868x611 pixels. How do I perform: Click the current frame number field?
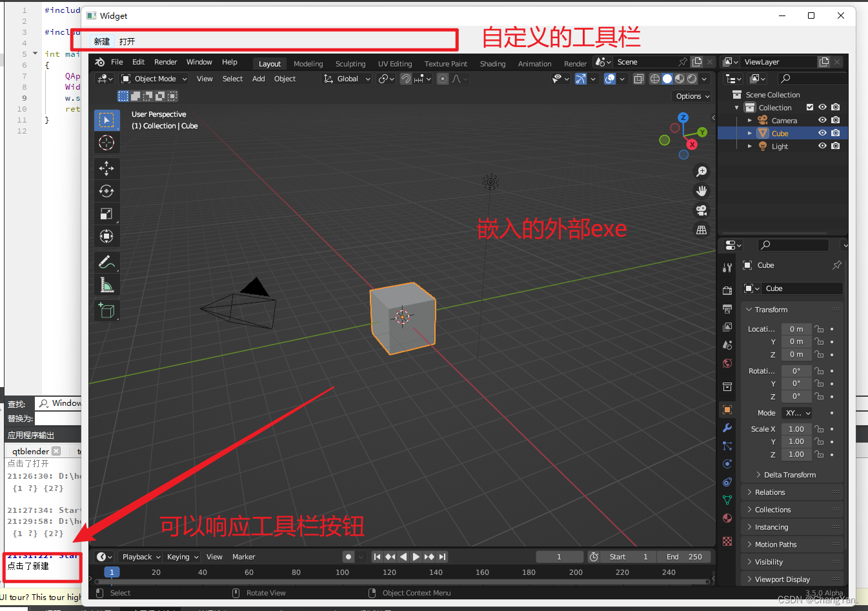point(559,557)
